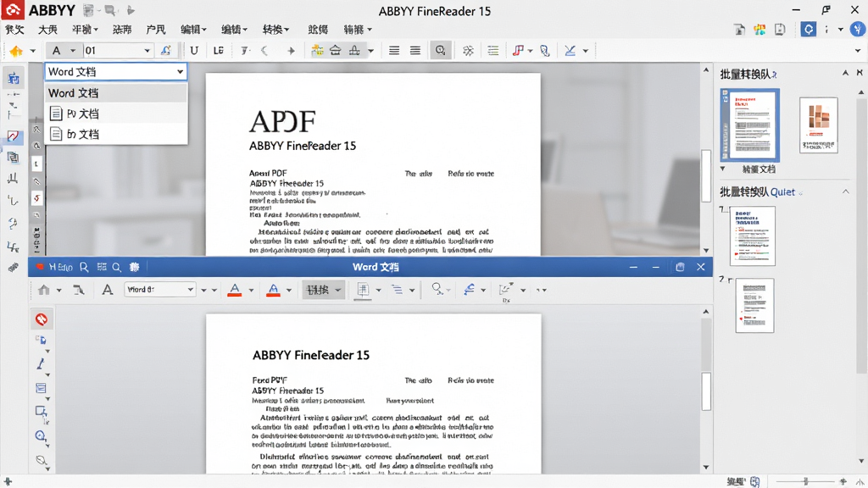This screenshot has width=868, height=488.
Task: Click the search magnifier in Word window title bar
Action: click(117, 267)
